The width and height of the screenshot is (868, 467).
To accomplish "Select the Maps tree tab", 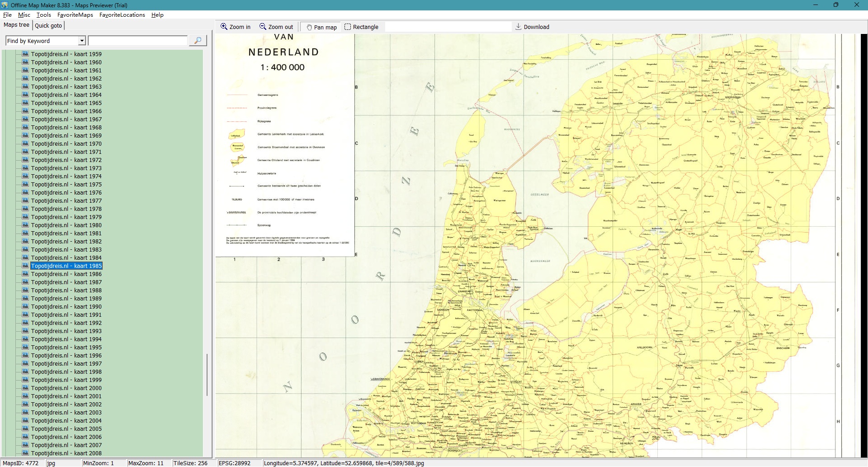I will pos(17,25).
